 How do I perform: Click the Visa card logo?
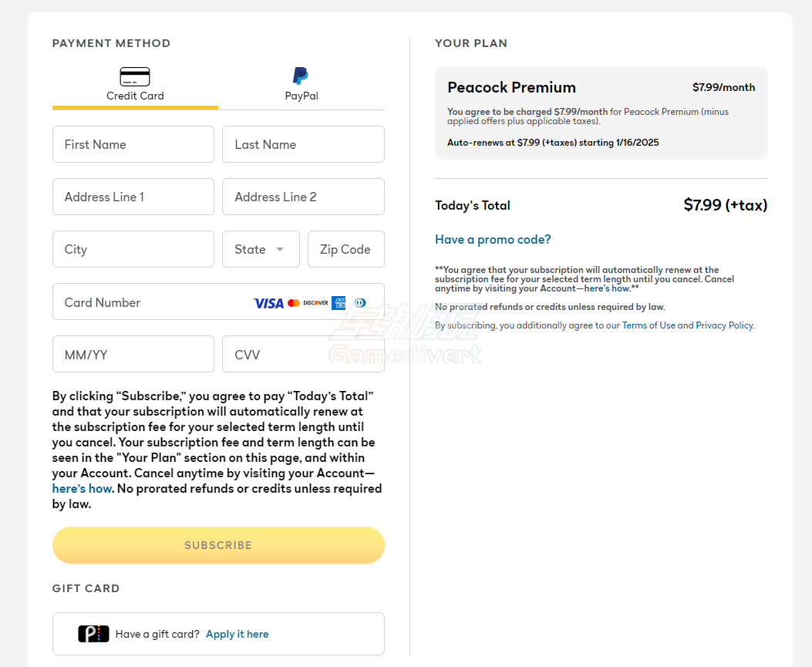tap(268, 303)
